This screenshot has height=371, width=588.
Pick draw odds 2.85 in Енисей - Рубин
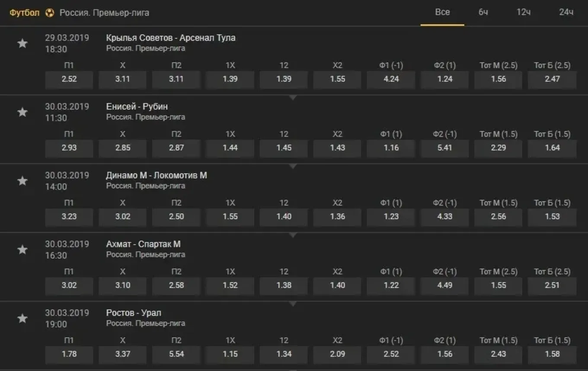[x=123, y=148]
